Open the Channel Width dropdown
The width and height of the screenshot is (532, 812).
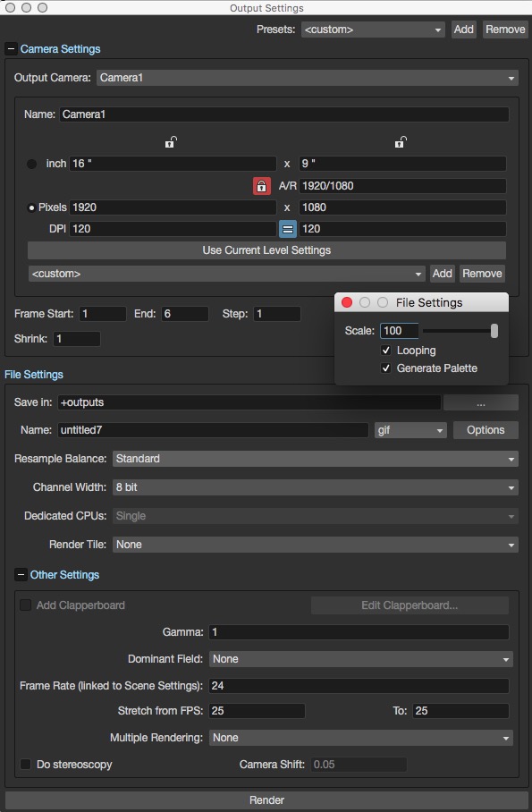316,487
